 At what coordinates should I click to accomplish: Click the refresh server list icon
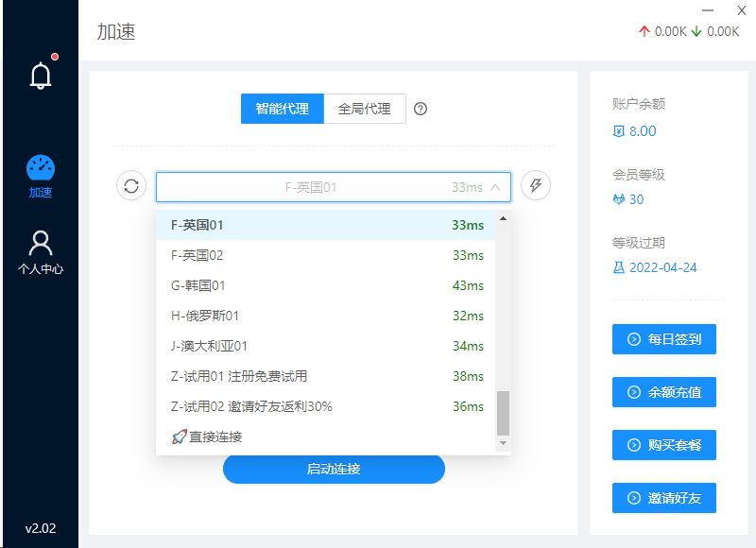click(131, 186)
